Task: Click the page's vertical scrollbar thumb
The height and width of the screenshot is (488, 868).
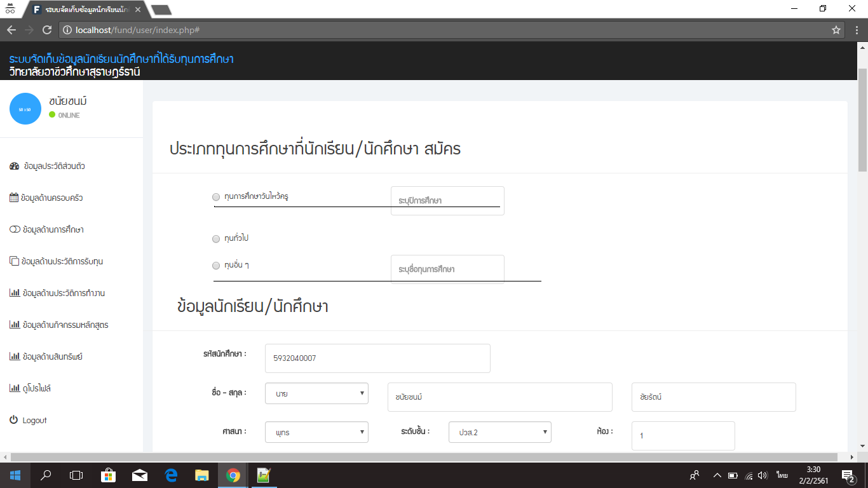Action: pos(862,120)
